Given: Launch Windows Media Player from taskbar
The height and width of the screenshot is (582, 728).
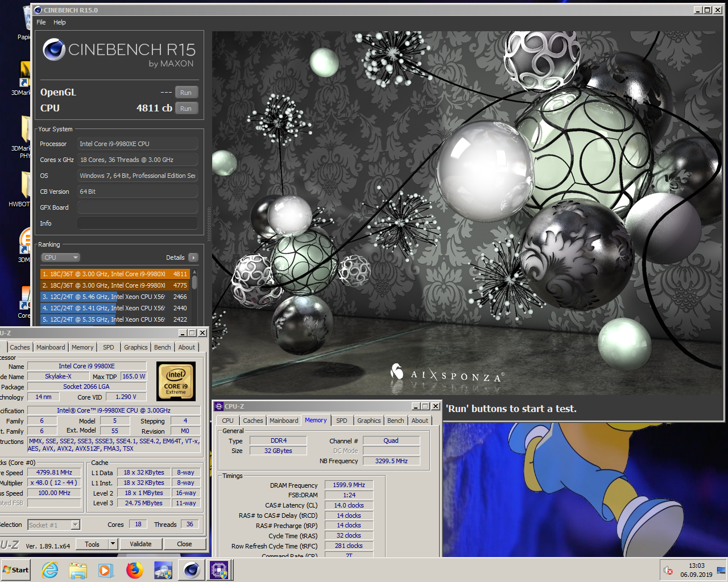Looking at the screenshot, I should 106,570.
